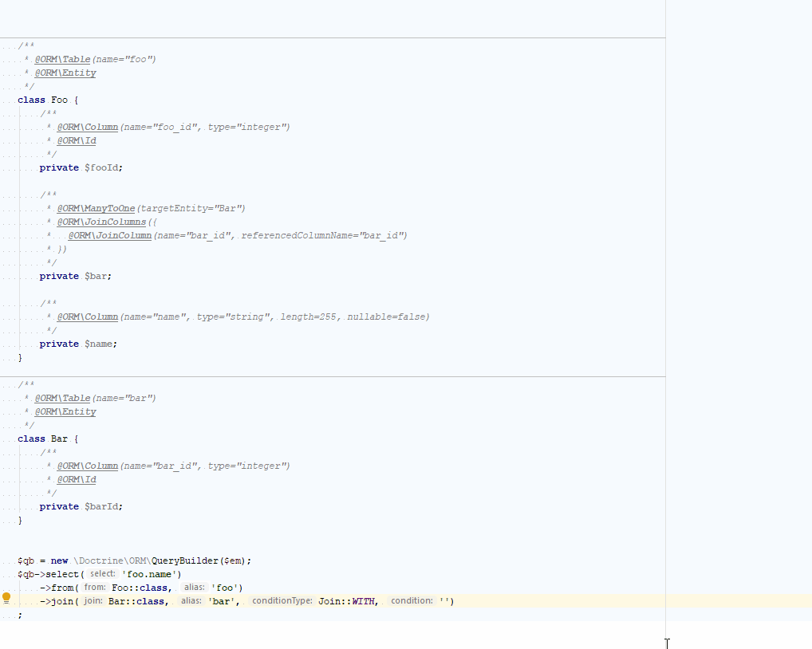Click @ORM\JoinColumn annotation with referencedColumnName
Image resolution: width=812 pixels, height=649 pixels.
110,235
